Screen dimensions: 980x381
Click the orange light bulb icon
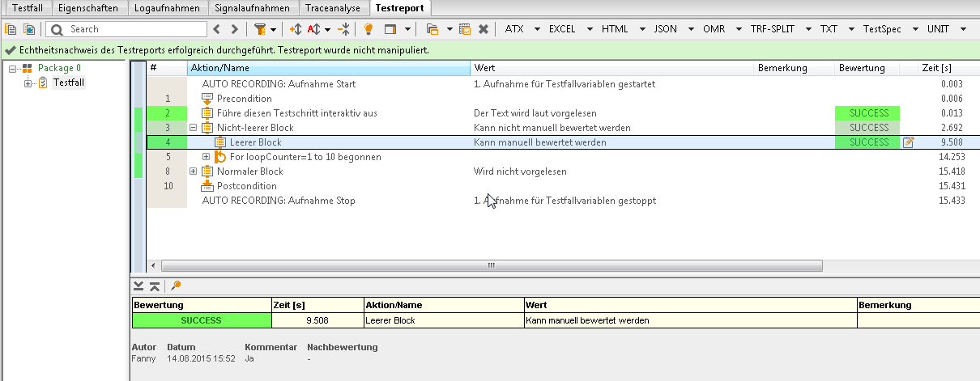click(369, 29)
